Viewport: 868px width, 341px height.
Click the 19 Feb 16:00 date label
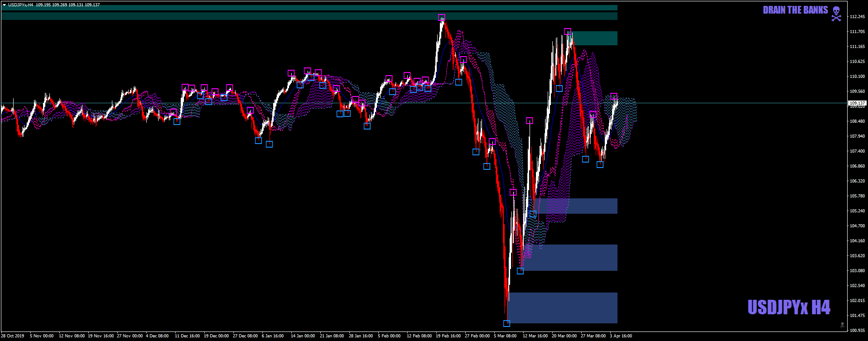point(448,336)
